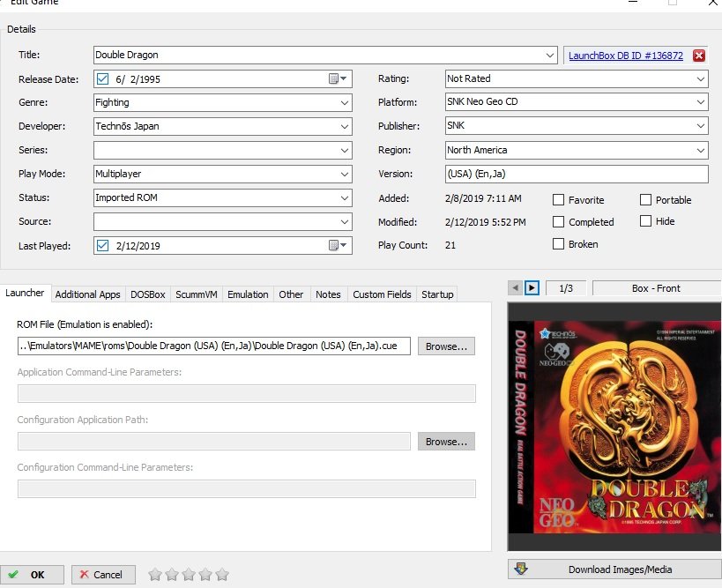Click the ROM File path field
Viewport: 722px width, 588px height.
214,346
